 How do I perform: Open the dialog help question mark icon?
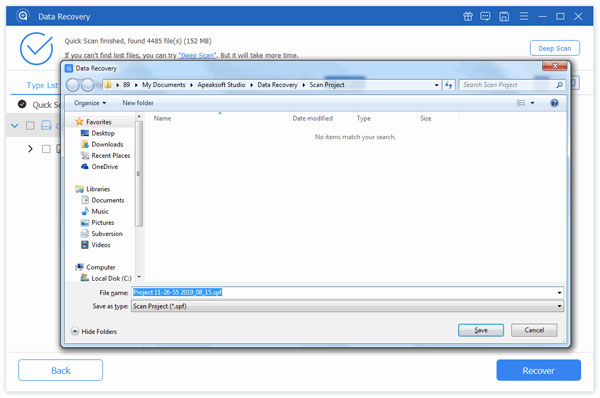pyautogui.click(x=554, y=103)
